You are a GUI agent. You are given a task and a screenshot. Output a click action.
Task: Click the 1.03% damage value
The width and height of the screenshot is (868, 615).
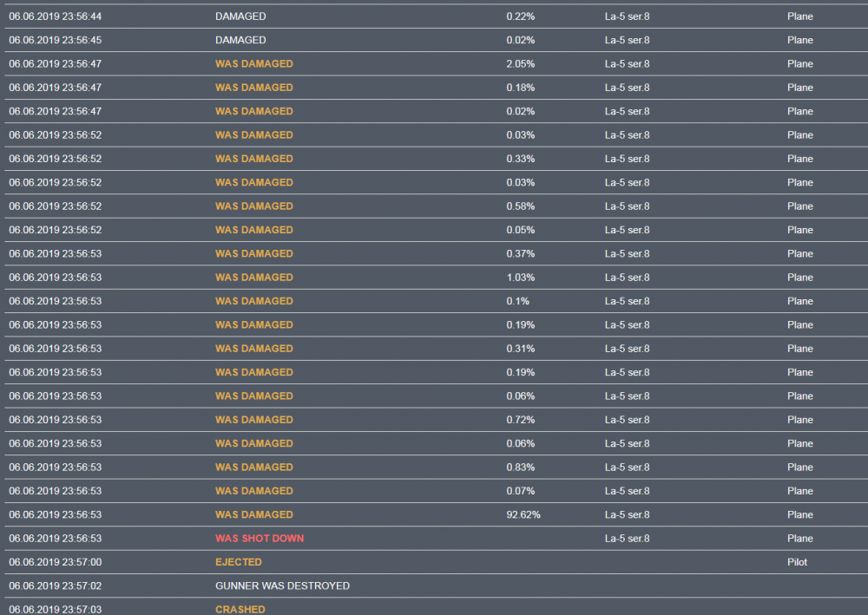pos(521,278)
